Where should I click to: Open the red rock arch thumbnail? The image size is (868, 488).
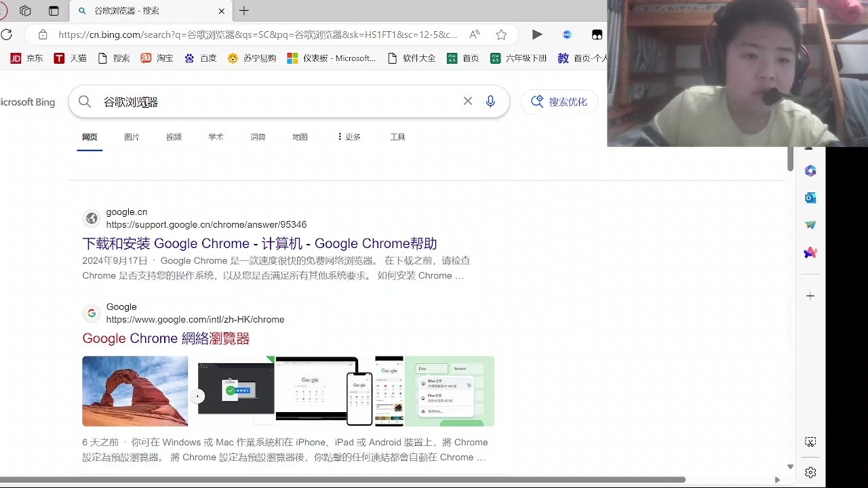135,391
